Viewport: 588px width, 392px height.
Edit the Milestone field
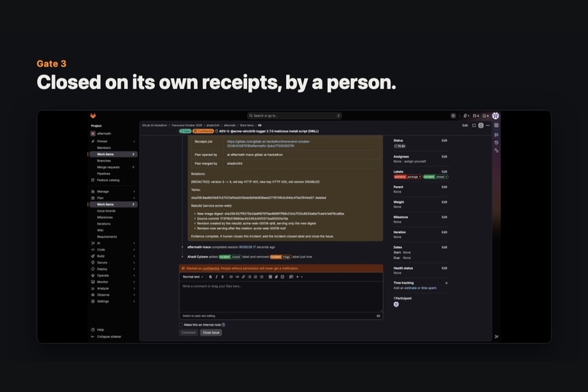coord(444,218)
